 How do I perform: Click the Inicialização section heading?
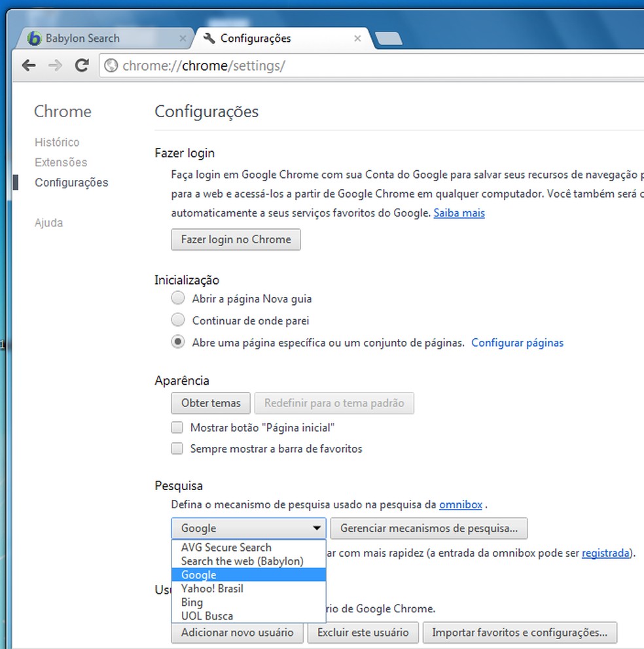tap(187, 280)
